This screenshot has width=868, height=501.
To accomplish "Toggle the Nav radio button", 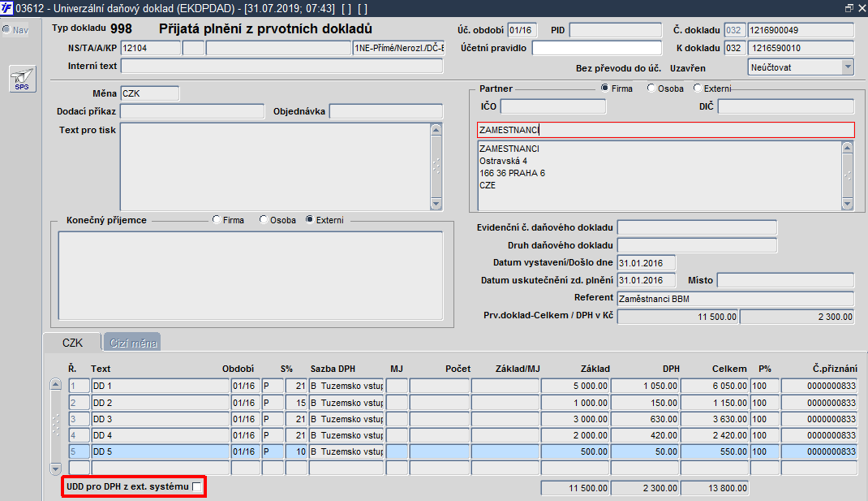I will tap(6, 29).
